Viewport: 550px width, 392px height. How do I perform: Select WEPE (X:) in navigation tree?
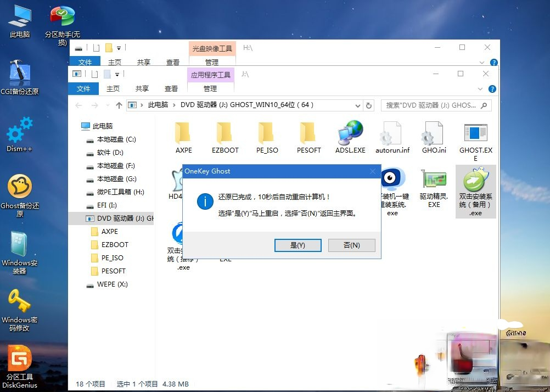tap(107, 284)
